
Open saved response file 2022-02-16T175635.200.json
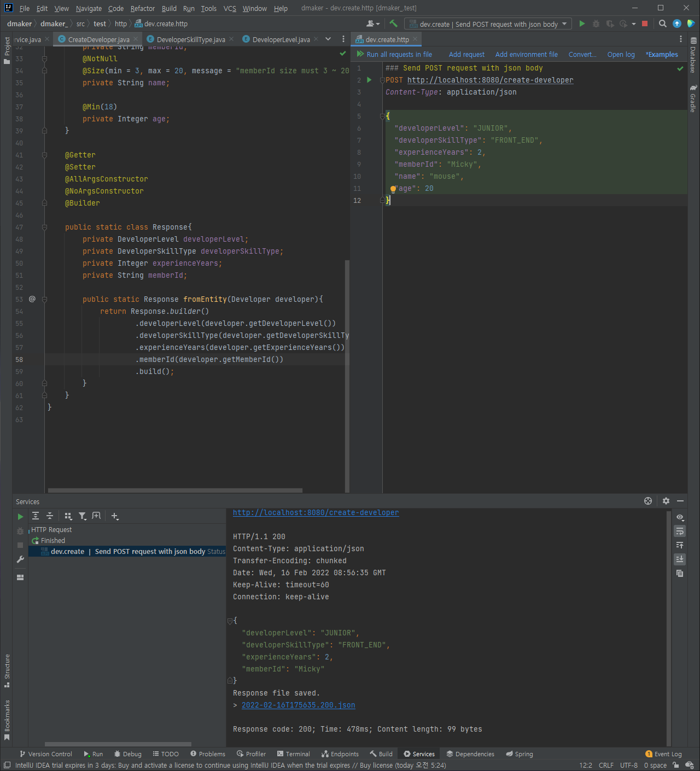point(299,705)
